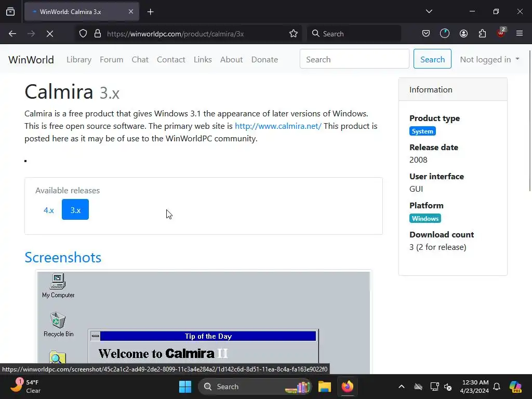Save to Pocket icon in toolbar
The height and width of the screenshot is (399, 532).
click(x=426, y=33)
